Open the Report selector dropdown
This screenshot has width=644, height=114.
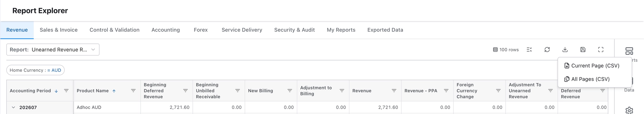pos(53,49)
